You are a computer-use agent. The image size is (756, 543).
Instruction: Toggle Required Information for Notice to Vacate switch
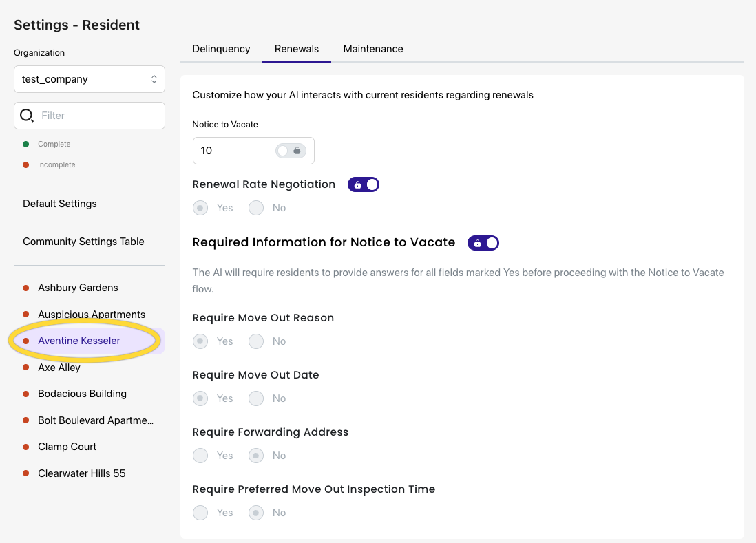[483, 243]
